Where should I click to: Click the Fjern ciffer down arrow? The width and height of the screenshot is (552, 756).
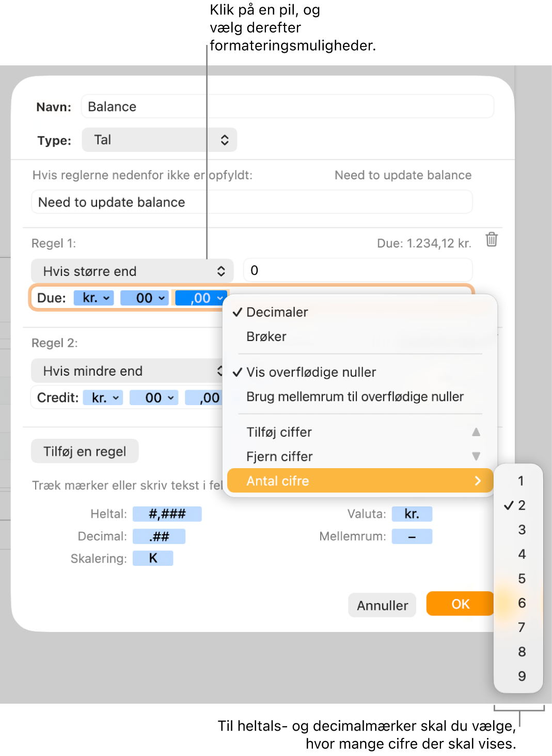tap(476, 456)
